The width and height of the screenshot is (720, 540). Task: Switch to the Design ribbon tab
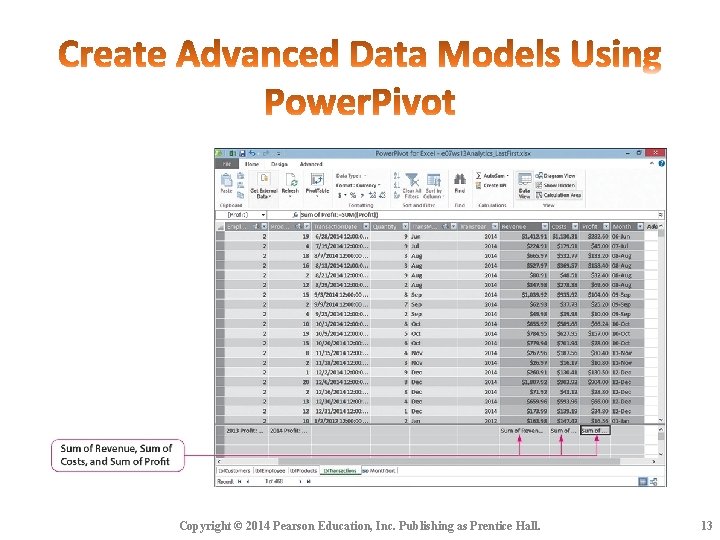tap(279, 164)
